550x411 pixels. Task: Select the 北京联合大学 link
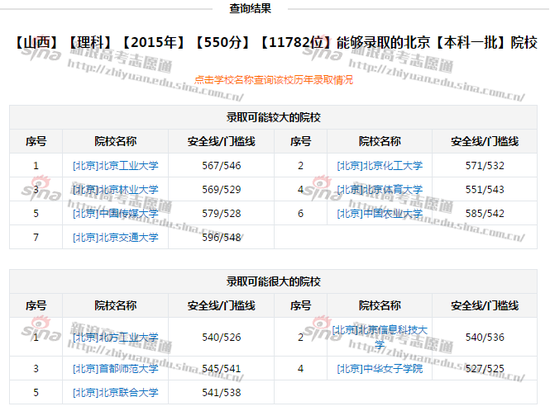115,392
